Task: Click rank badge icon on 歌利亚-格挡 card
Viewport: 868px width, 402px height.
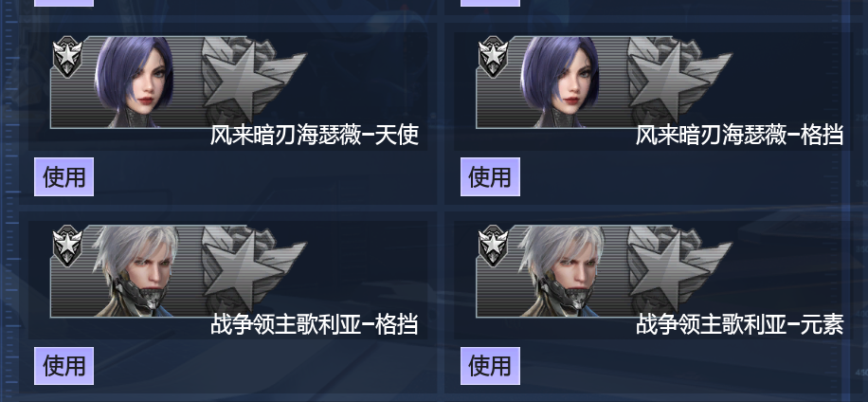Action: [x=67, y=246]
